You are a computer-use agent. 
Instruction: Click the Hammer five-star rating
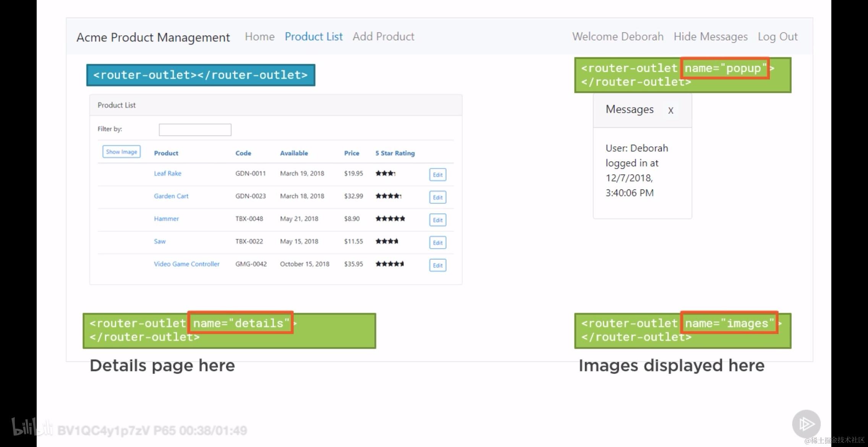click(390, 219)
